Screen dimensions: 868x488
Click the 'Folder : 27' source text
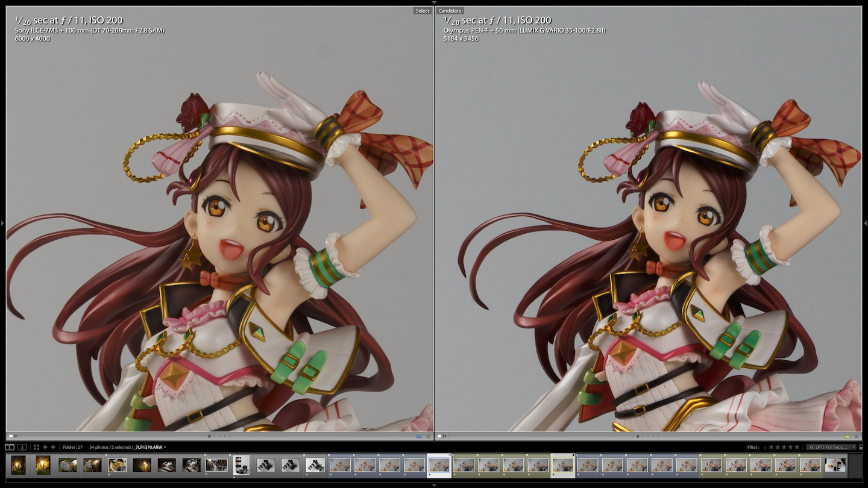72,447
